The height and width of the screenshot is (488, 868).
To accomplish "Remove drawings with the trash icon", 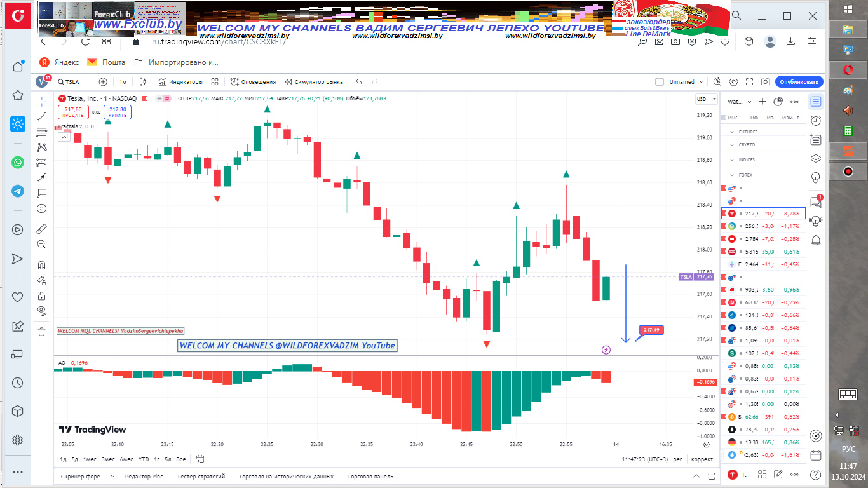I will [x=41, y=331].
